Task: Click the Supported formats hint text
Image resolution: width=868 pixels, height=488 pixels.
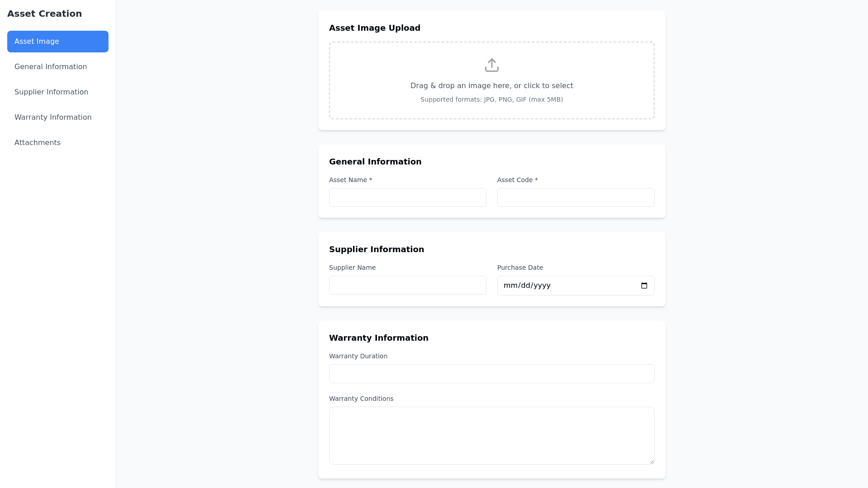Action: pos(491,99)
